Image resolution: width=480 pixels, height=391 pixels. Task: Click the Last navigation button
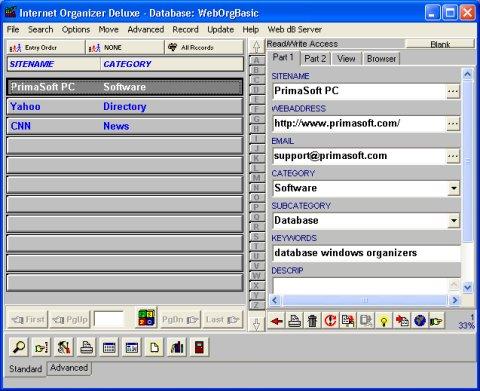pos(223,320)
